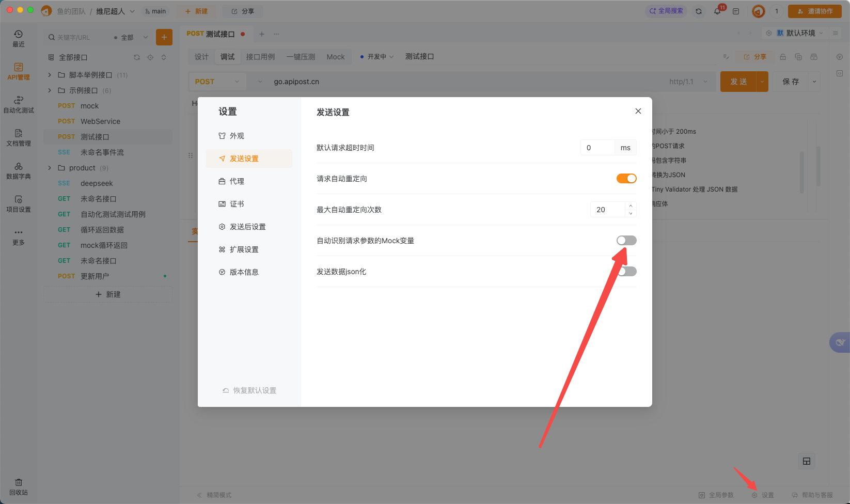This screenshot has height=504, width=850.
Task: 关闭 自动识别请求参数的Mock变量 开关
Action: pyautogui.click(x=626, y=240)
